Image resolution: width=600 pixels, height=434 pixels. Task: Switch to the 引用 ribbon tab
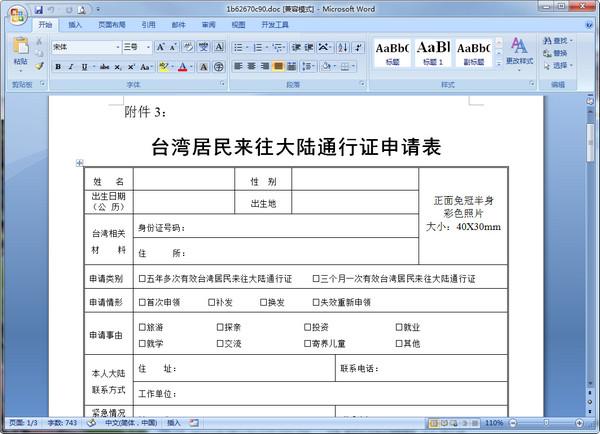pos(148,25)
